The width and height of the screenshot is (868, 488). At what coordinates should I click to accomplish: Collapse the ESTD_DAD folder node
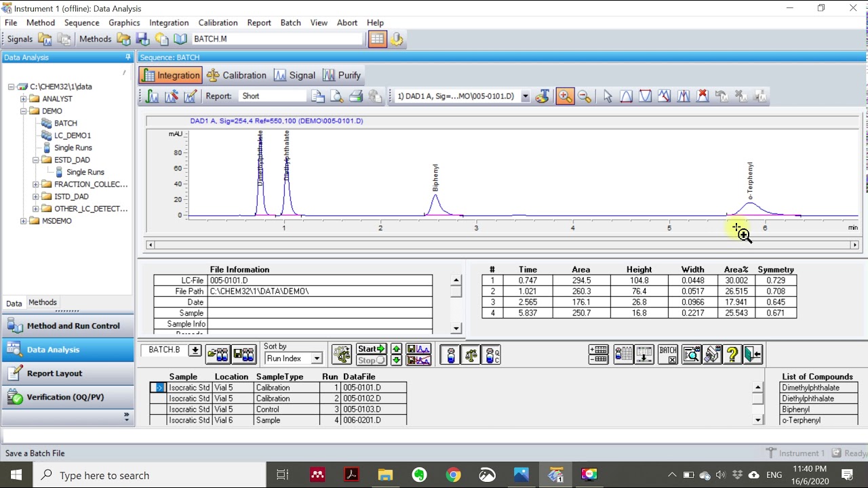[36, 160]
